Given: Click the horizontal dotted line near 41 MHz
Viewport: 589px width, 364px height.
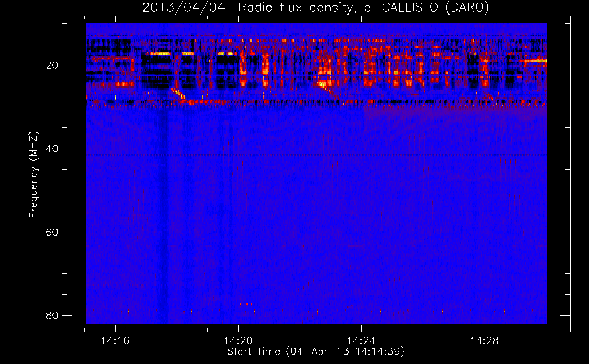Looking at the screenshot, I should [316, 155].
